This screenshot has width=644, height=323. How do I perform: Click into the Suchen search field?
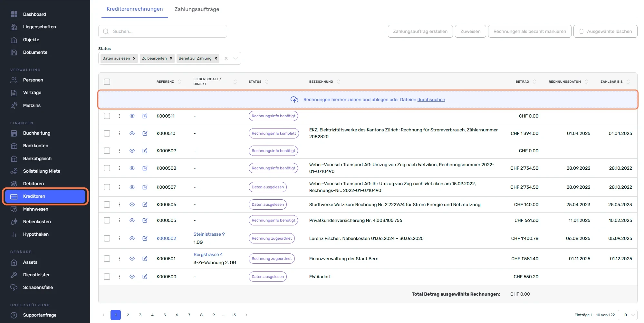(x=163, y=31)
